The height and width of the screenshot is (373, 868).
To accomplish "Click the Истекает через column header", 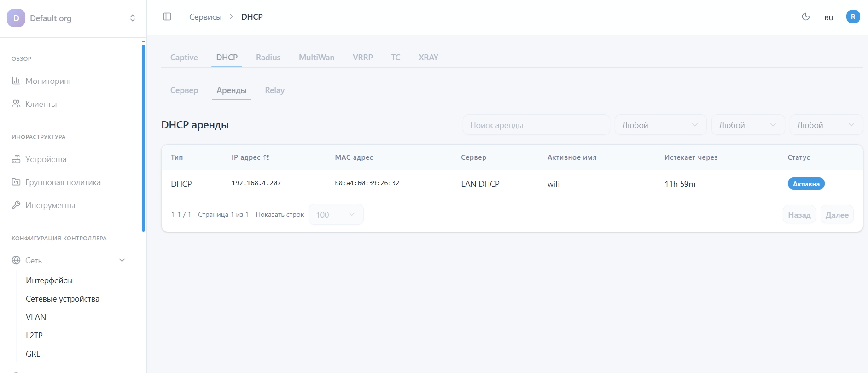I will (691, 157).
